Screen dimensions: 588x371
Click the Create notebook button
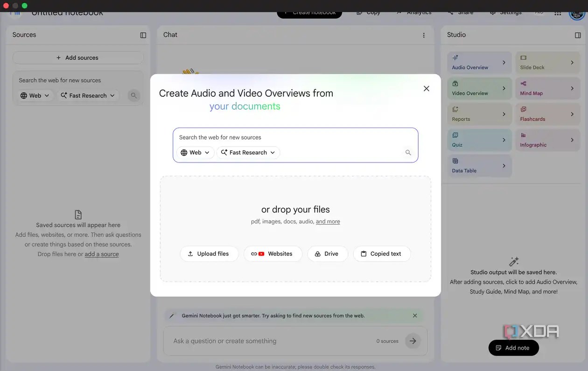click(x=309, y=14)
